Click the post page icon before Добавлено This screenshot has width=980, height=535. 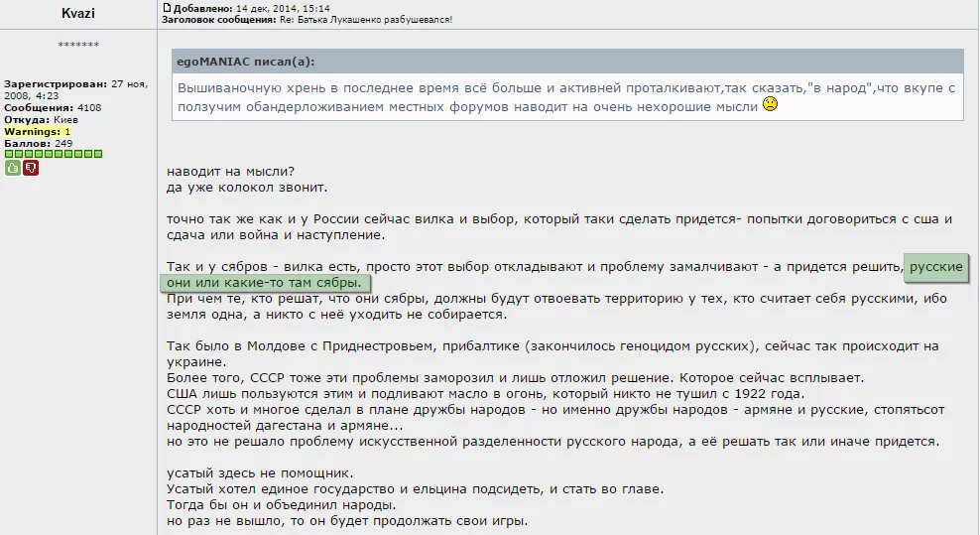pos(167,8)
